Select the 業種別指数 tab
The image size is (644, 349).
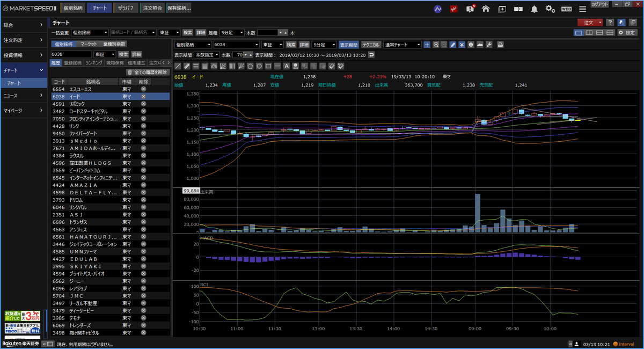114,44
